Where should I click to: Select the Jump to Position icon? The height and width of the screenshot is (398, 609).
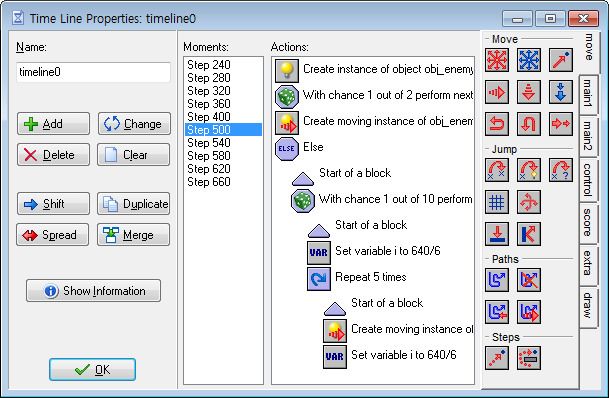497,170
